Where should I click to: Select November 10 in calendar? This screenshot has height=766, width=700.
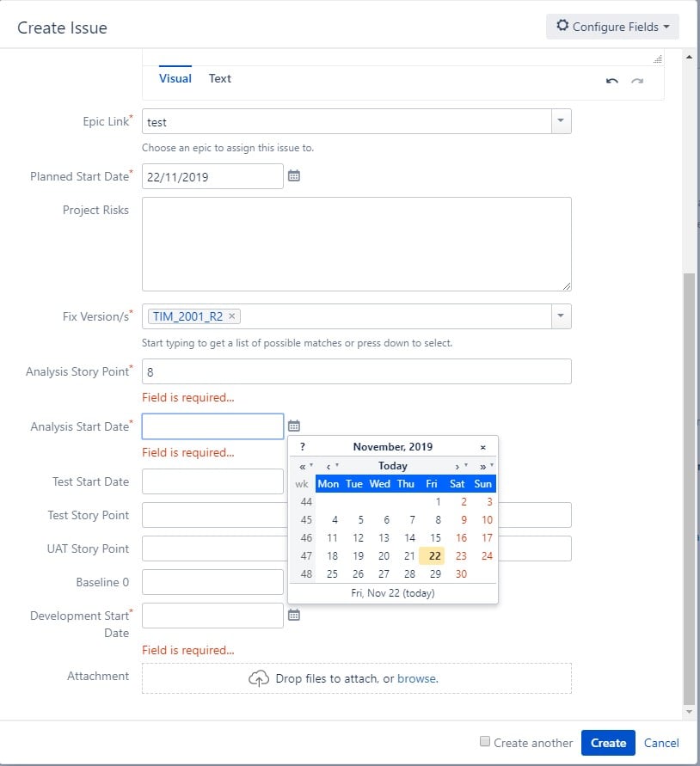pos(487,520)
